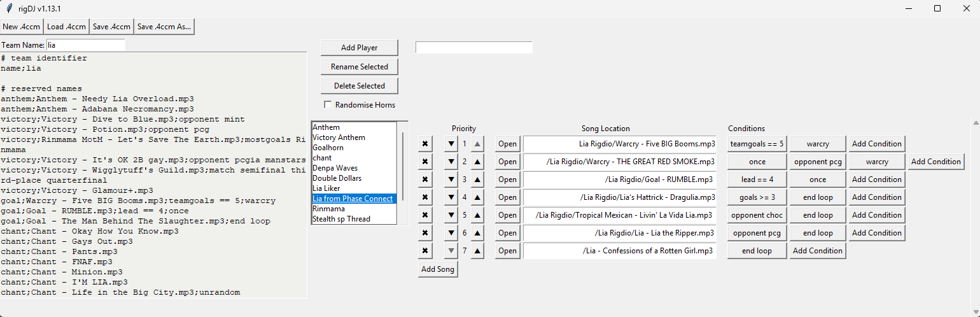Viewport: 980px width, 317px height.
Task: Move priority 2 song down
Action: [451, 162]
